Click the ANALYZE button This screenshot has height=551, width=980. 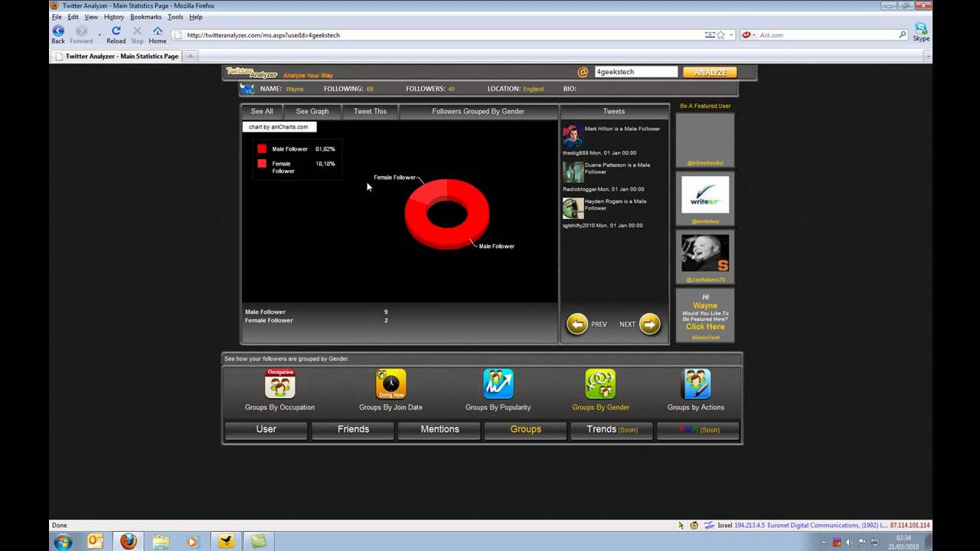710,72
